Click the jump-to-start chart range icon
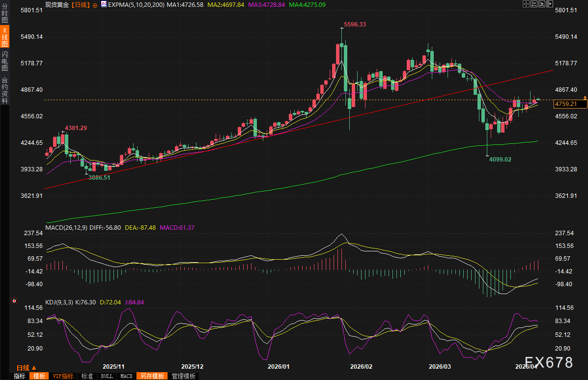The width and height of the screenshot is (588, 380). point(534,4)
